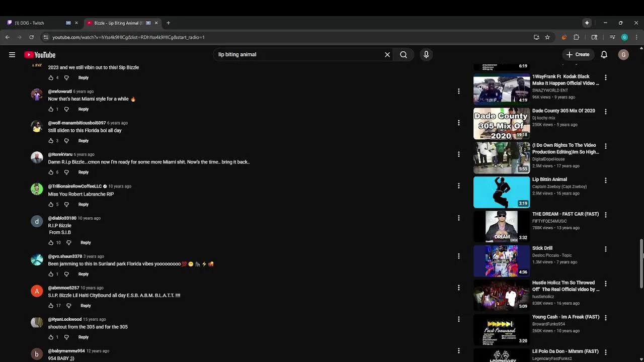This screenshot has width=644, height=362.
Task: Open YouTube notifications bell
Action: [x=604, y=54]
